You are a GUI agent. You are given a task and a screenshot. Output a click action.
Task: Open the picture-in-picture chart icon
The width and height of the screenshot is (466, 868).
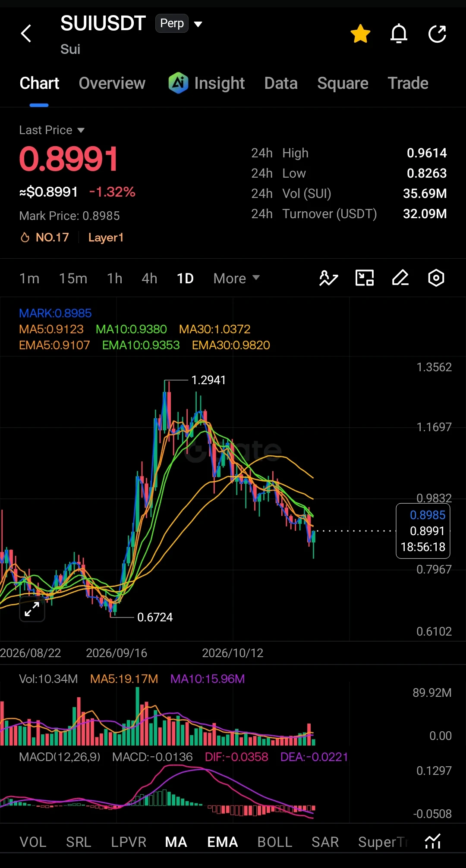(x=365, y=278)
